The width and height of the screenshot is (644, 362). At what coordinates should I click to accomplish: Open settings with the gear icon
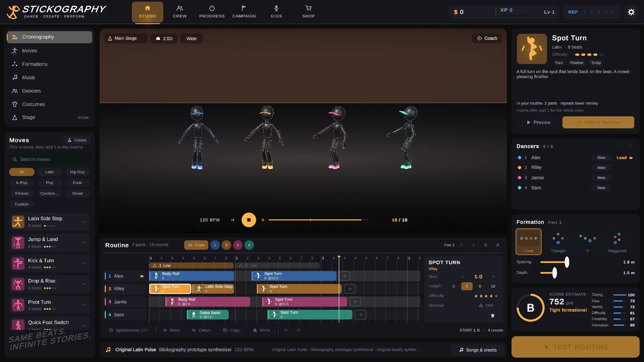coord(631,12)
